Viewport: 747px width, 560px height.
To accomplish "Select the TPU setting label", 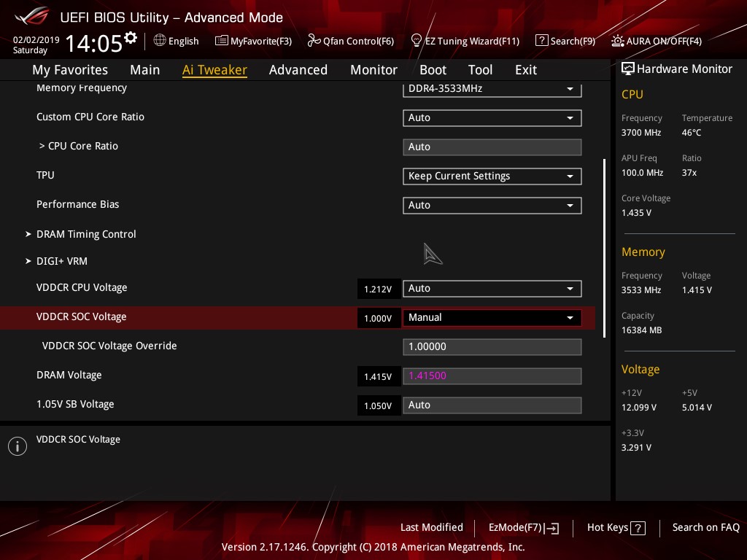I will [45, 175].
